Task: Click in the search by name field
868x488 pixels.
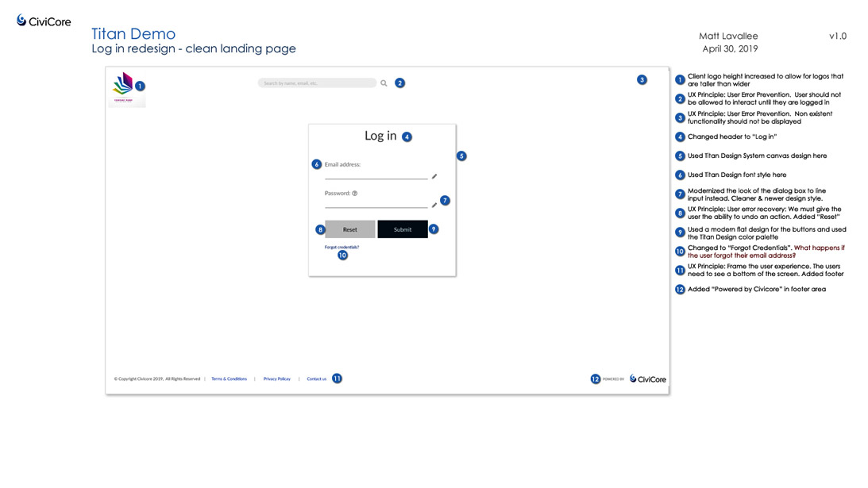Action: tap(316, 83)
